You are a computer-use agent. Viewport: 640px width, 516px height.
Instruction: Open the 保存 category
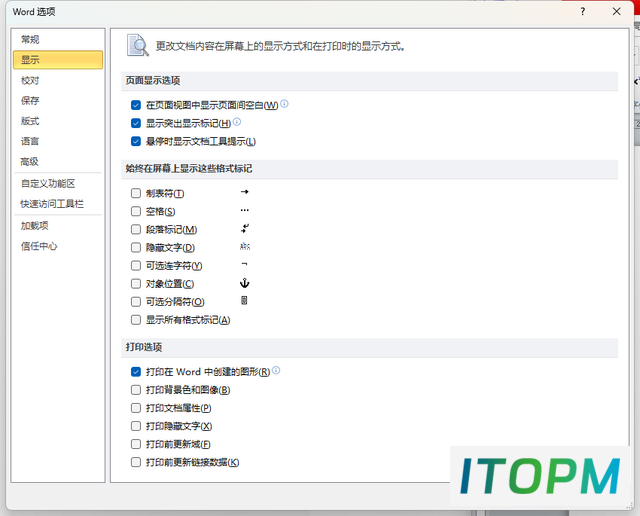click(x=58, y=100)
